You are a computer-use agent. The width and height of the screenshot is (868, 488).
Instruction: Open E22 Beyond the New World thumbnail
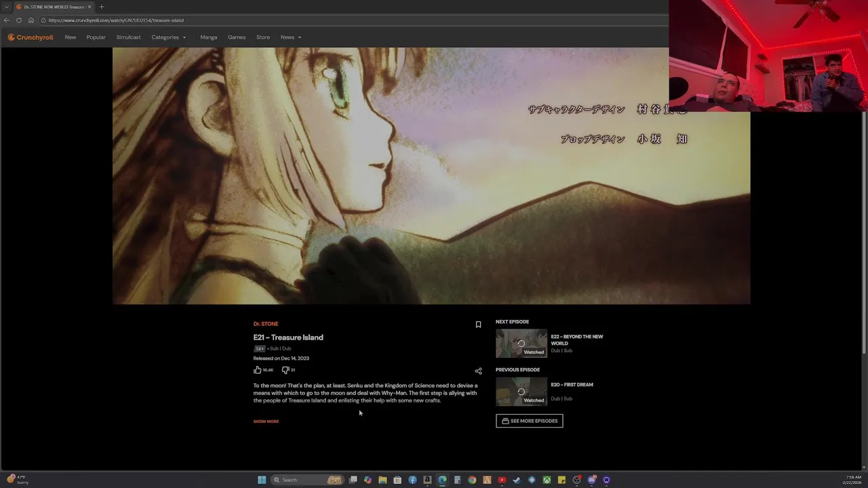click(x=521, y=344)
